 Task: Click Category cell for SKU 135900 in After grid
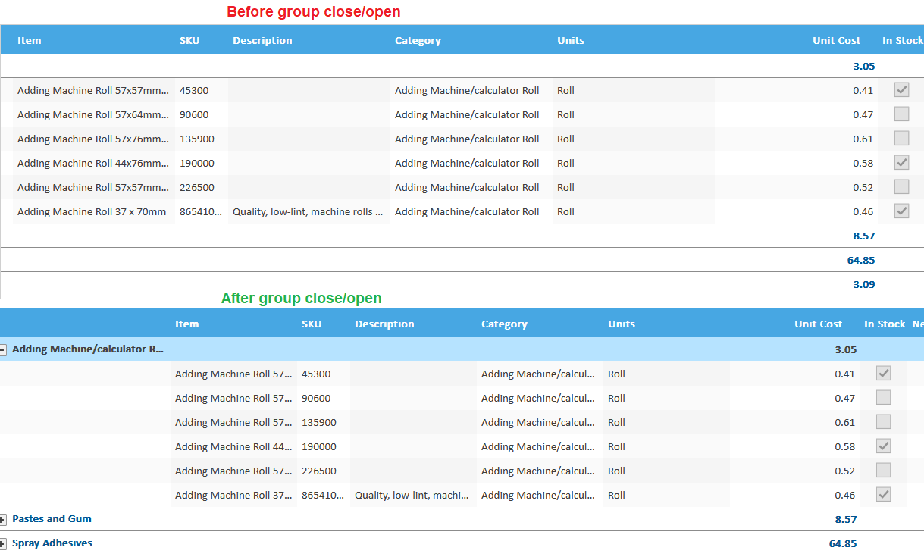pos(540,422)
